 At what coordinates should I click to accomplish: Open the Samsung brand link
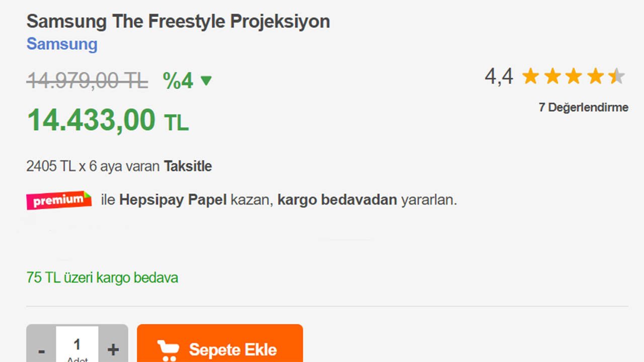coord(62,44)
